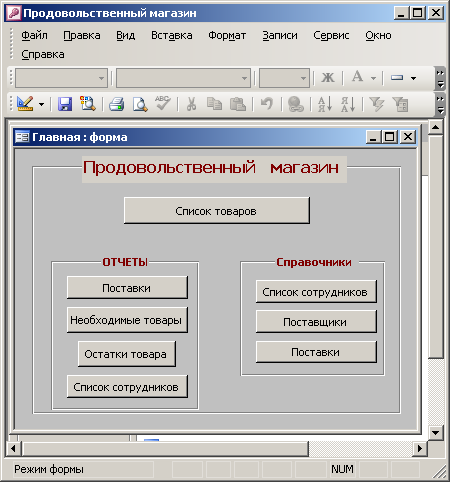
Task: Sort ascending with the A-Я icon
Action: click(x=325, y=104)
